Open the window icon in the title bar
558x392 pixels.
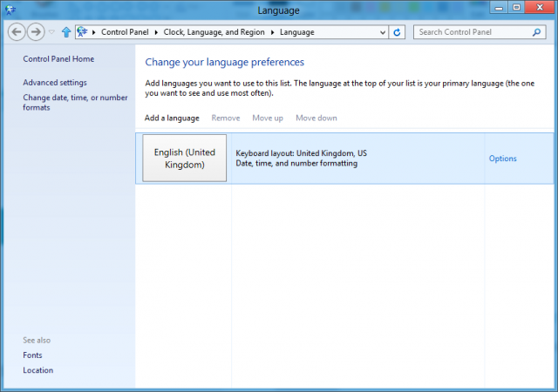(x=10, y=10)
